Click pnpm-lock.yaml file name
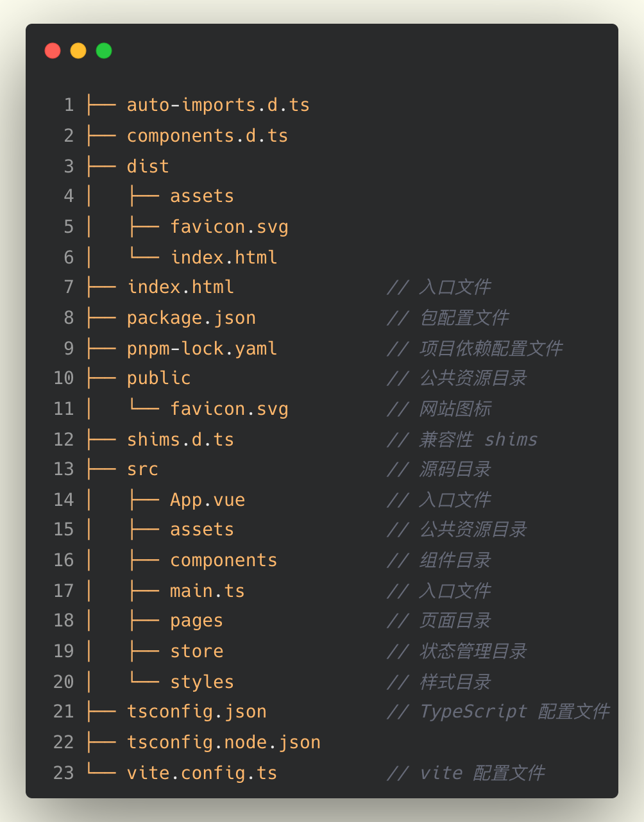The height and width of the screenshot is (822, 644). click(x=202, y=348)
